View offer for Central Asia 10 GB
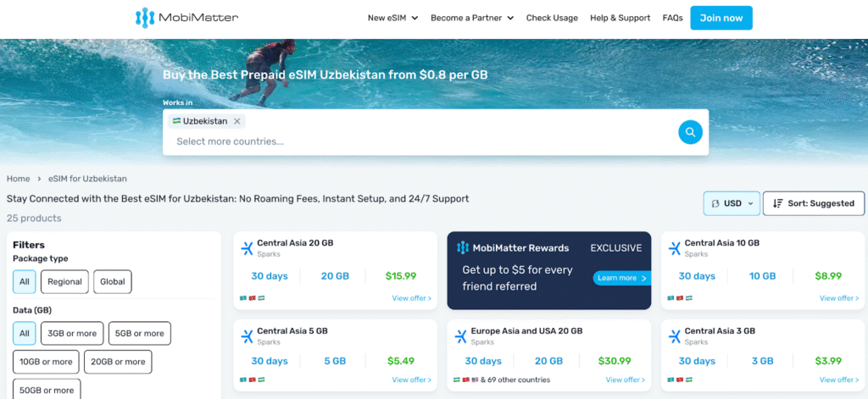Viewport: 868px width, 399px height. click(x=839, y=298)
